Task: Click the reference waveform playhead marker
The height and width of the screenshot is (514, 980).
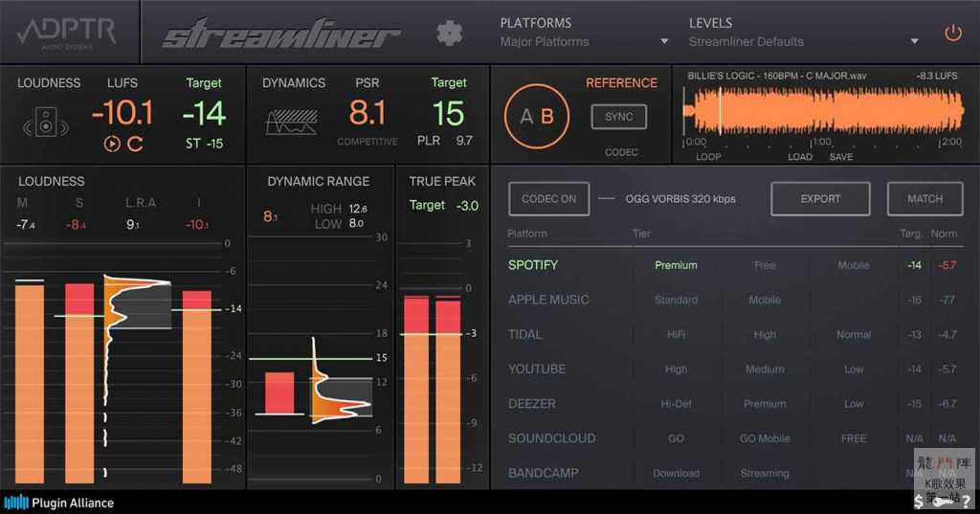Action: (x=720, y=111)
